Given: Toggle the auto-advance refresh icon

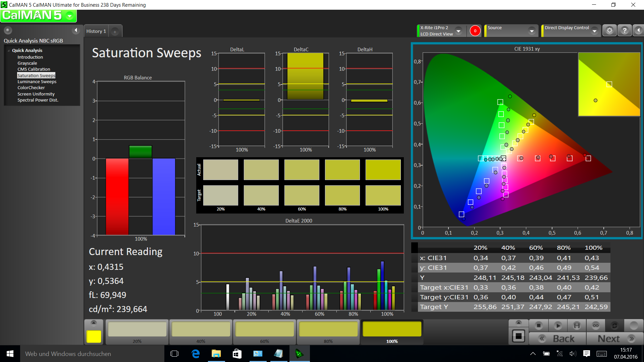Looking at the screenshot, I should point(614,325).
